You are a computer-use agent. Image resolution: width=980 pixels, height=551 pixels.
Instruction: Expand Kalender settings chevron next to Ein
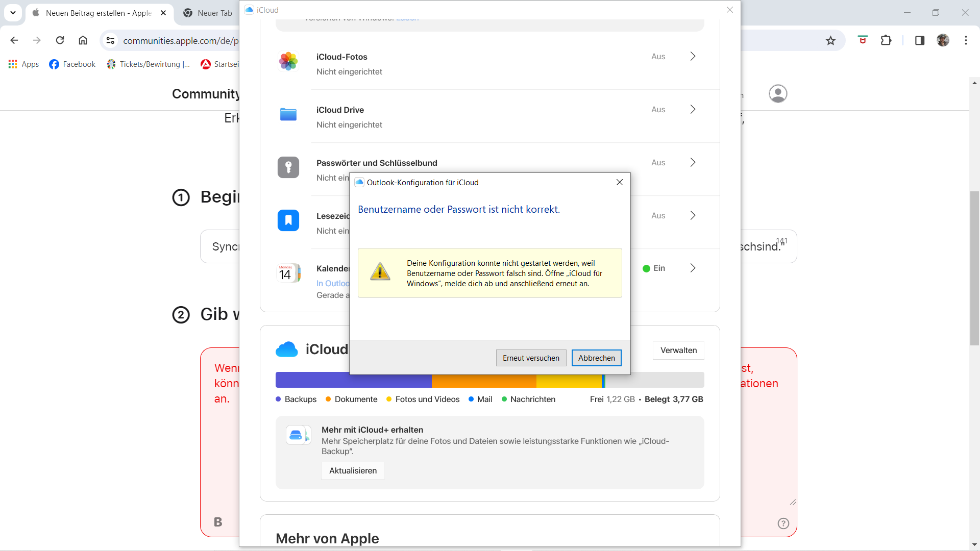pyautogui.click(x=693, y=268)
